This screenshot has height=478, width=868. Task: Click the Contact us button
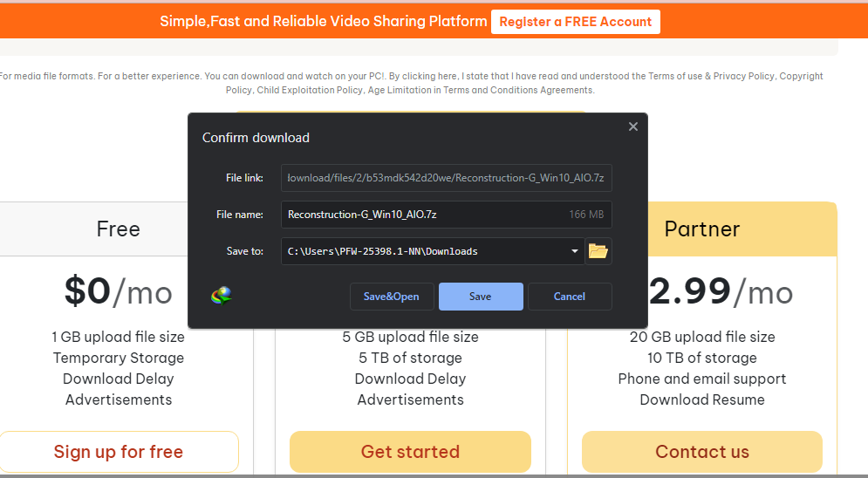(702, 452)
